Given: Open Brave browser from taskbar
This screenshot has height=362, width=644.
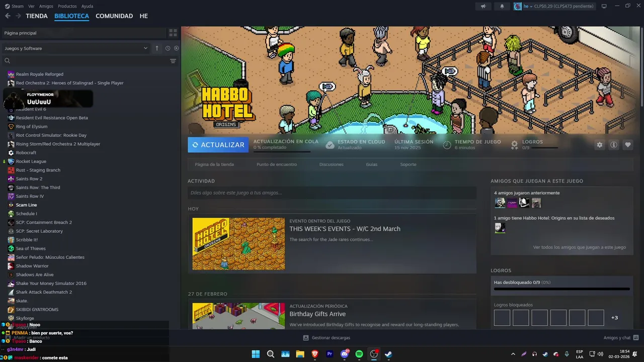Looking at the screenshot, I should click(315, 354).
